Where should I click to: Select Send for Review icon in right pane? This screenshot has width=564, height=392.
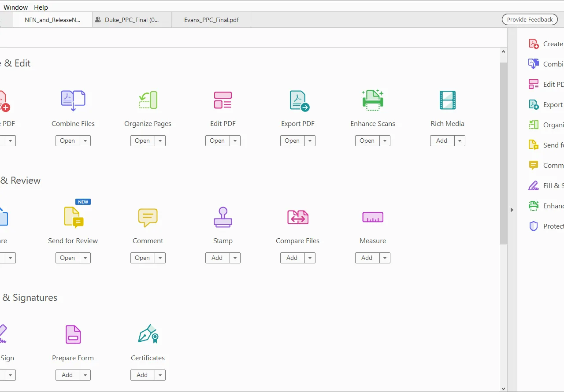click(x=534, y=145)
